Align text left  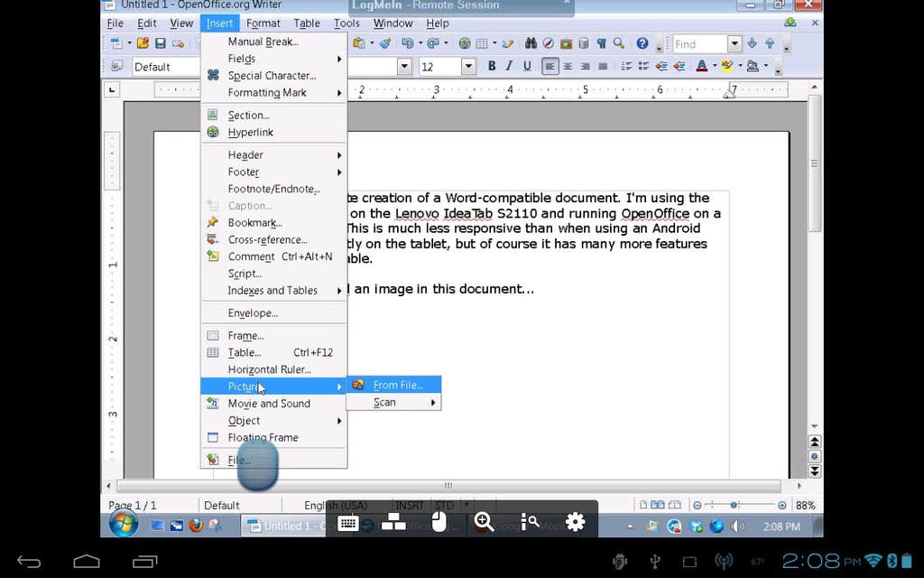[550, 66]
